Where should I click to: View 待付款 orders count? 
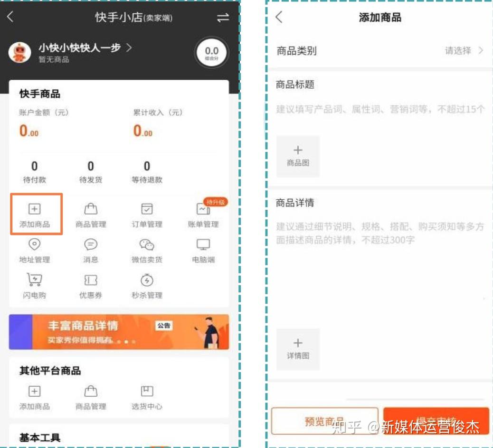35,172
